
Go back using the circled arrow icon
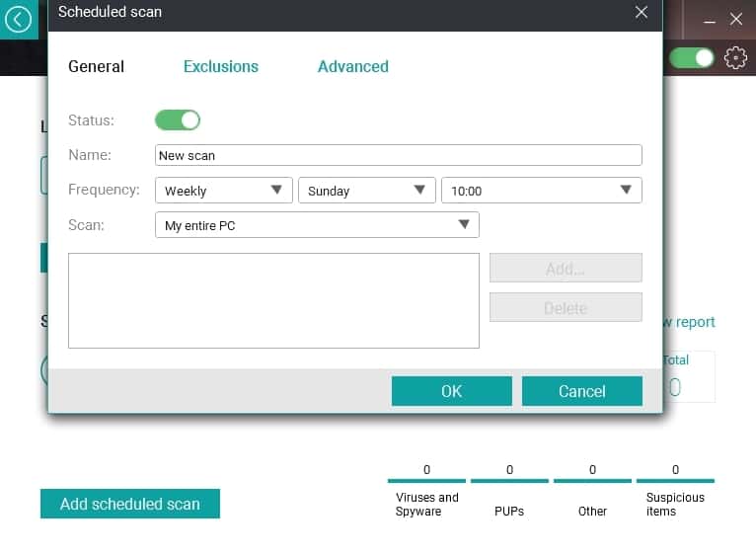coord(19,20)
